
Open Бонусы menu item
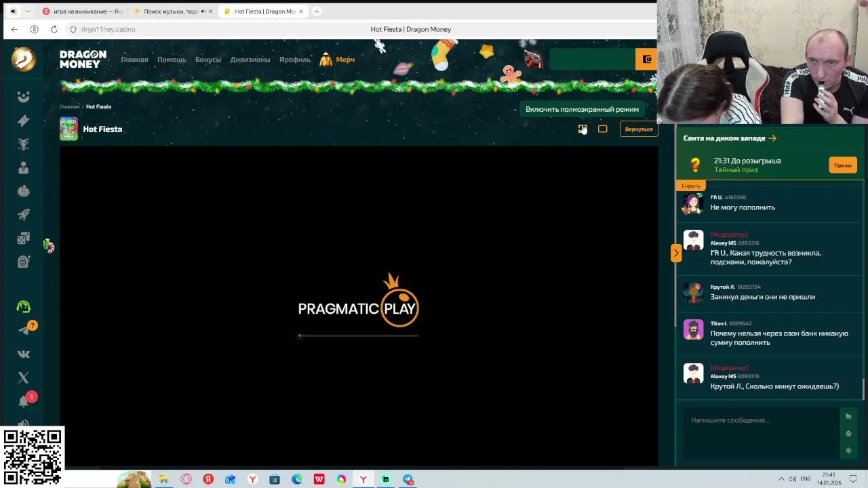click(x=208, y=60)
